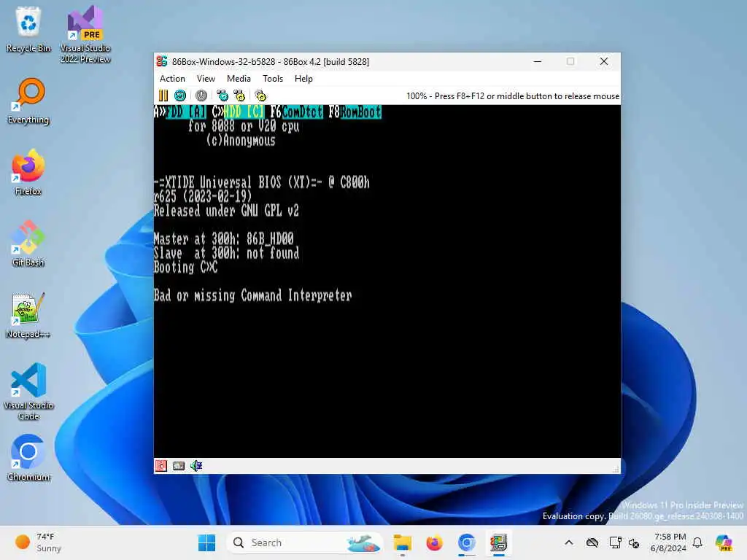This screenshot has width=747, height=560.
Task: Click the ACPI shutdown power icon
Action: pos(201,96)
